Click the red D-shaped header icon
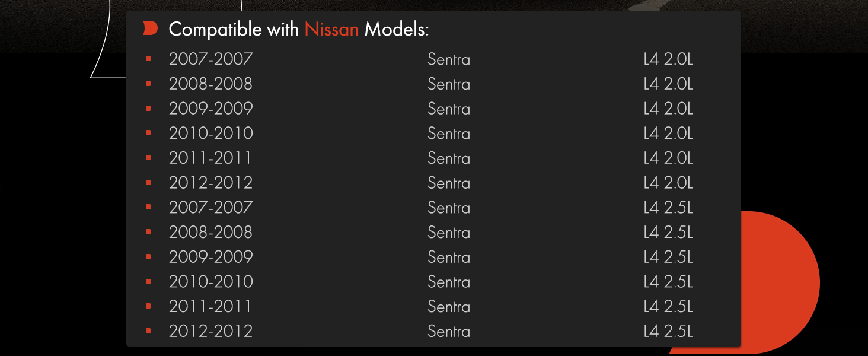 pyautogui.click(x=151, y=28)
